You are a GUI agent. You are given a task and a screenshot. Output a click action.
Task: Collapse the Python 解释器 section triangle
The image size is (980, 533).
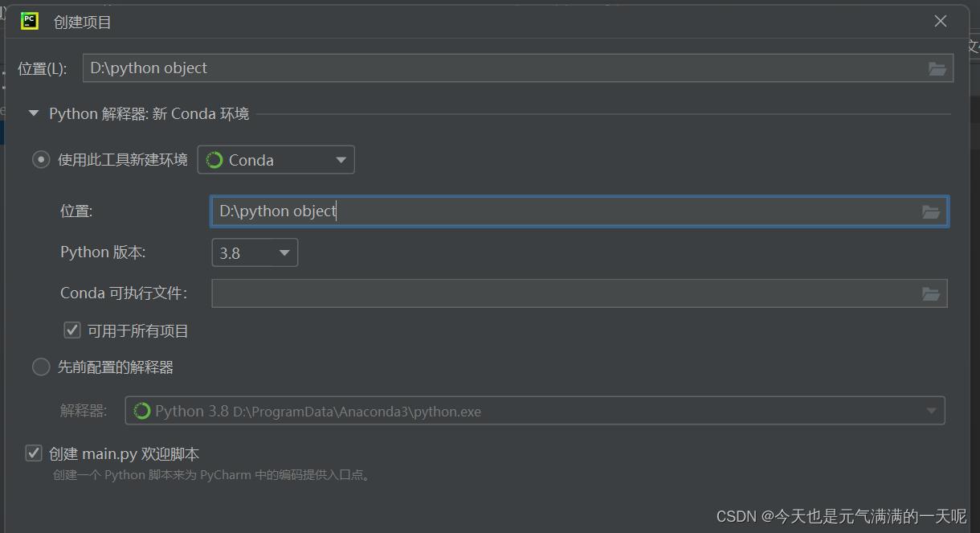tap(34, 114)
